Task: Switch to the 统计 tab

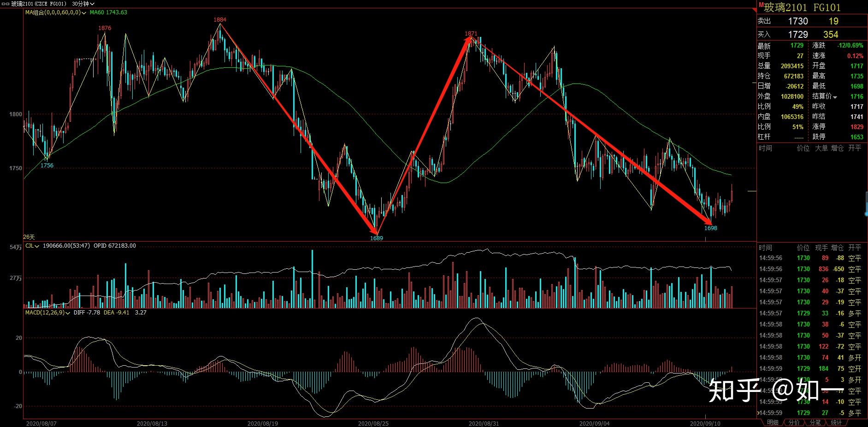Action: click(836, 422)
